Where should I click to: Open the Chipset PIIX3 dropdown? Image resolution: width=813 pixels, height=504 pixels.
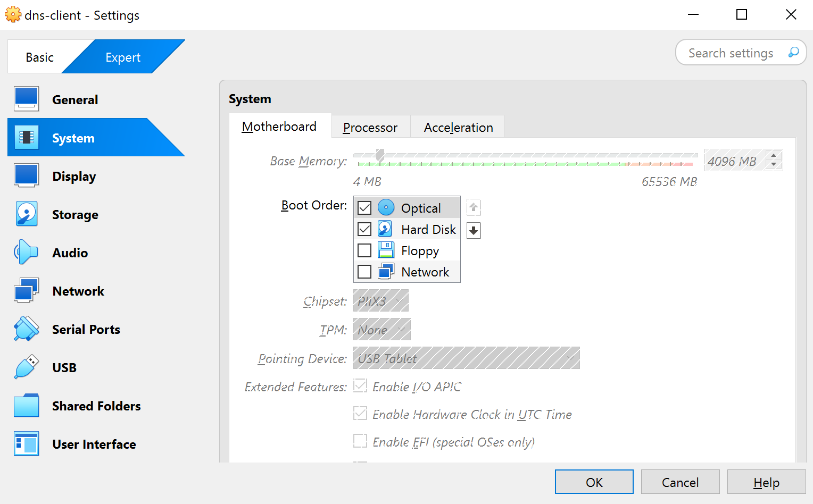[x=381, y=301]
